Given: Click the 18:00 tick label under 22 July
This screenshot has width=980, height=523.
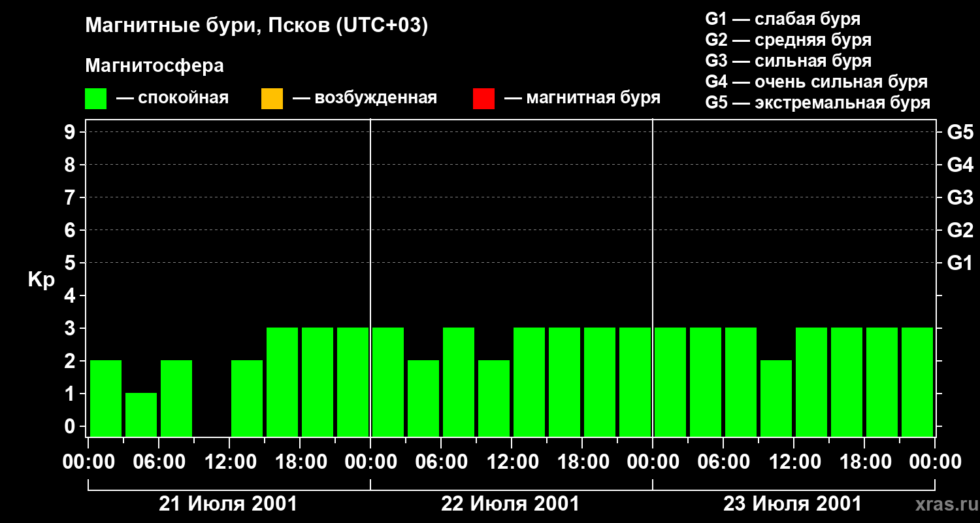Looking at the screenshot, I should (x=583, y=462).
